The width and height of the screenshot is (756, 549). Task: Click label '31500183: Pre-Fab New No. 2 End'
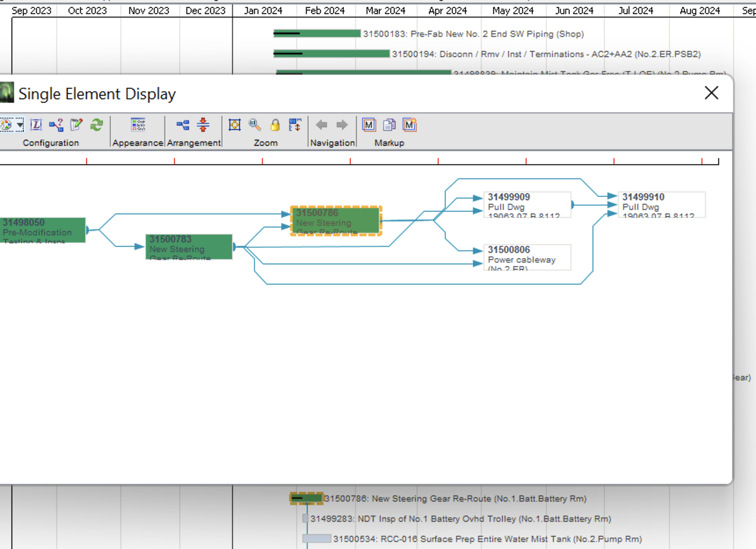click(473, 34)
